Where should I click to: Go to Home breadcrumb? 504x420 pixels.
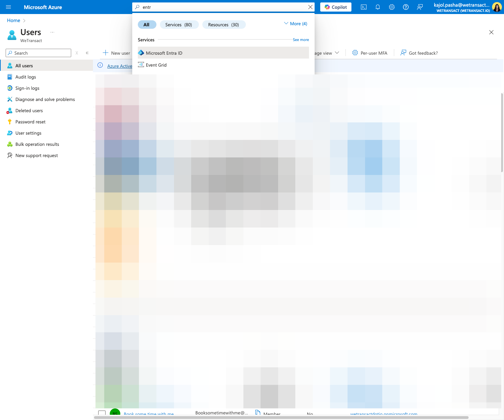click(x=14, y=20)
